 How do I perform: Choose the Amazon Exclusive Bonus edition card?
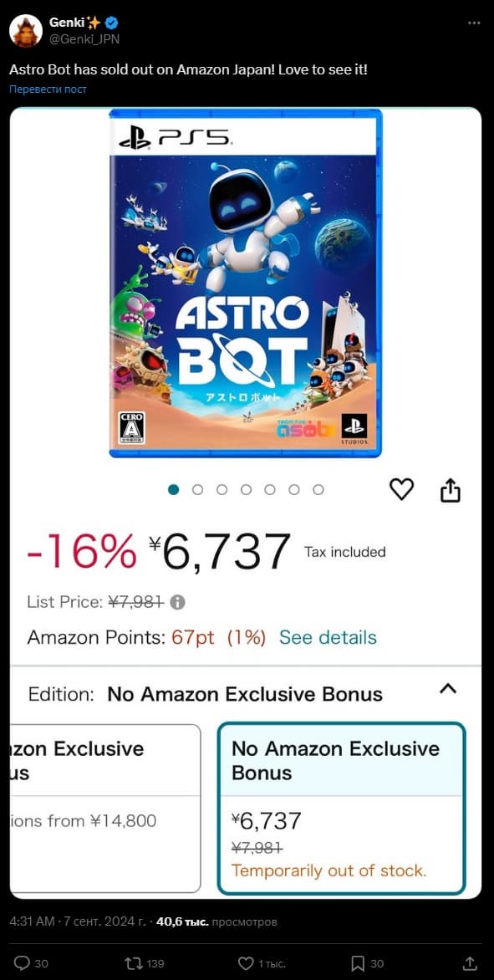click(105, 809)
